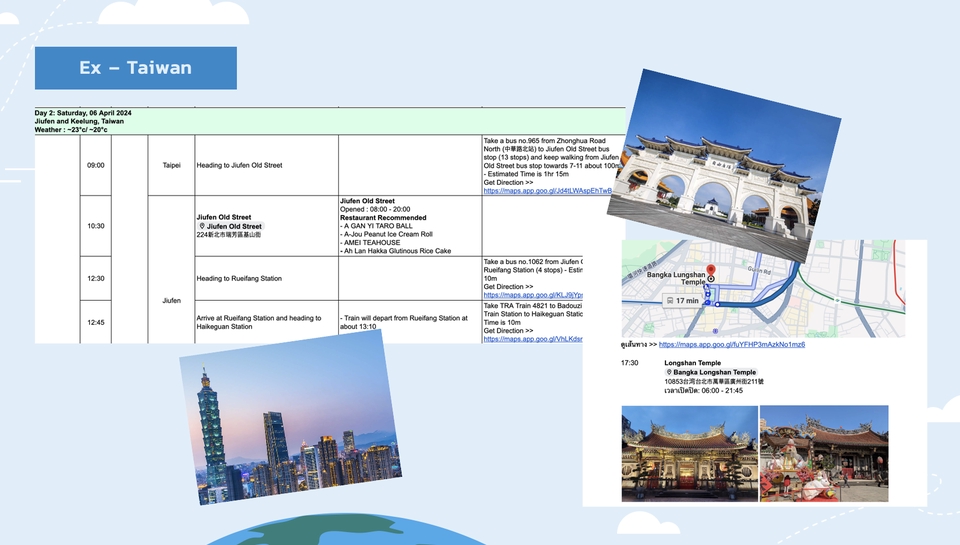Screen dimensions: 960x545
Task: Click 'Opened : 08:00 - 20:00' text
Action: 375,209
